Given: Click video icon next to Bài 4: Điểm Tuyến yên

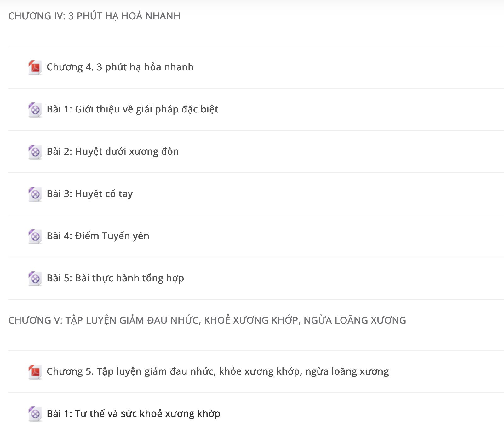Looking at the screenshot, I should click(x=35, y=236).
